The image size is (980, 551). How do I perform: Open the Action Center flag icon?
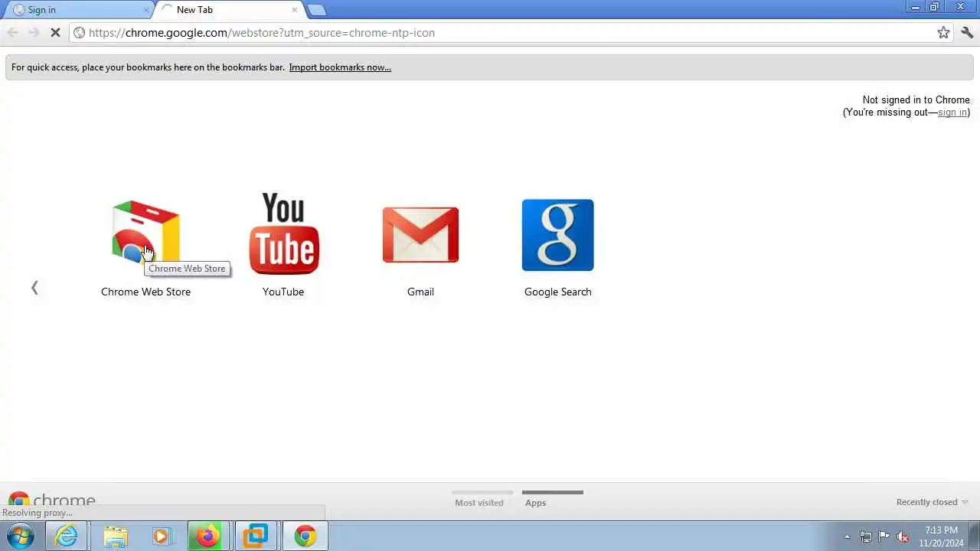[x=884, y=536]
